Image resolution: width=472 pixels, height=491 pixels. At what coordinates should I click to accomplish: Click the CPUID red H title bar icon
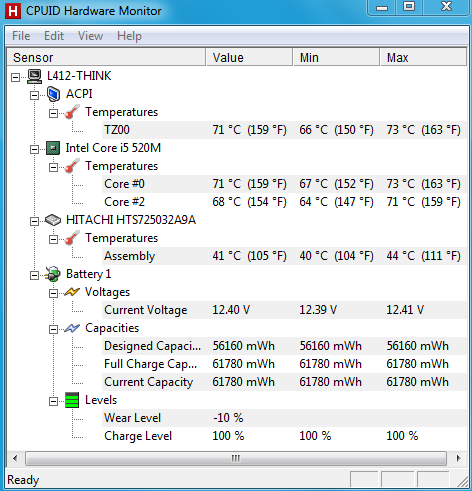[x=13, y=11]
